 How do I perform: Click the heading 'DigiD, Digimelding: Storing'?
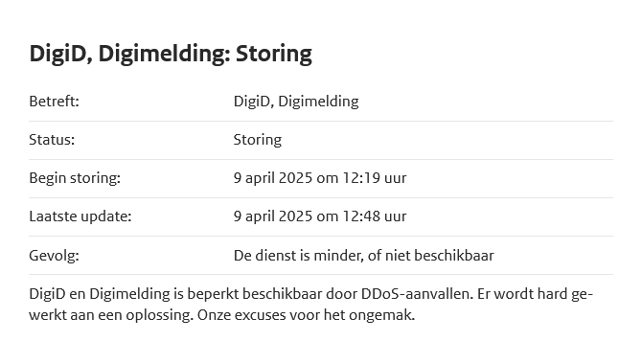coord(171,54)
